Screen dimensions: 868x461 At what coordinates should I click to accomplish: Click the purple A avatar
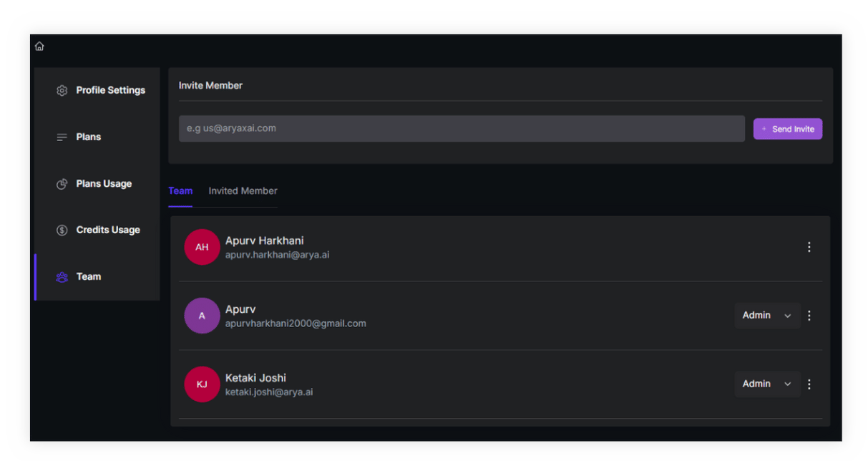point(202,316)
